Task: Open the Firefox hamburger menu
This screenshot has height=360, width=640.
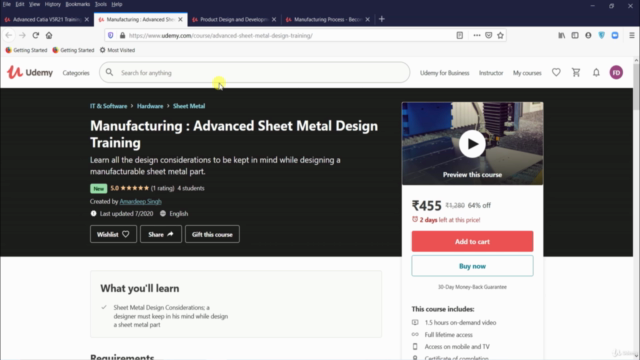Action: [x=631, y=36]
